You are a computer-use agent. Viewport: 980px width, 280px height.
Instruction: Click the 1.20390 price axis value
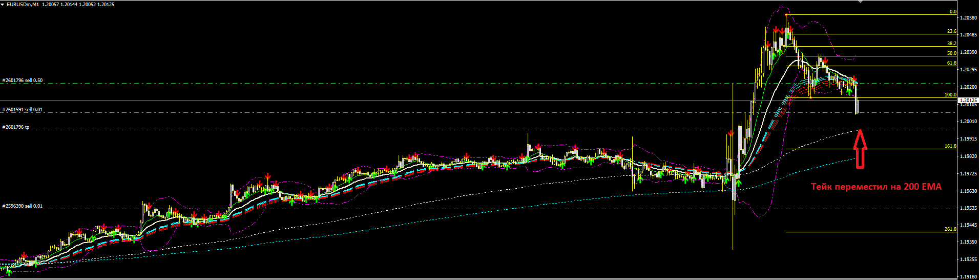pos(969,52)
